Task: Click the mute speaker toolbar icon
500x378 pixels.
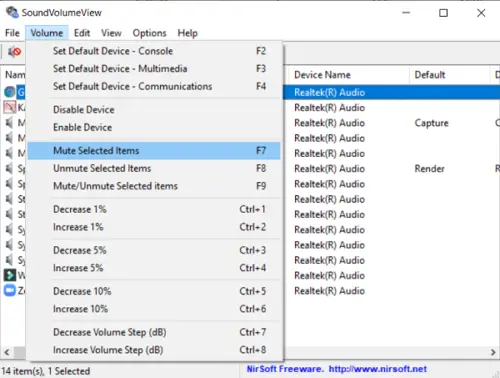Action: [x=14, y=52]
